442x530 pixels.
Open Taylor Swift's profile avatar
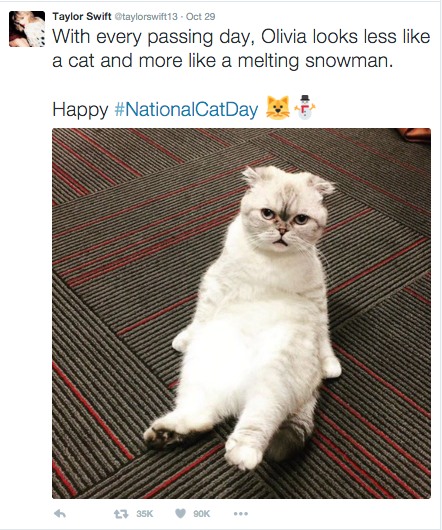tap(27, 29)
